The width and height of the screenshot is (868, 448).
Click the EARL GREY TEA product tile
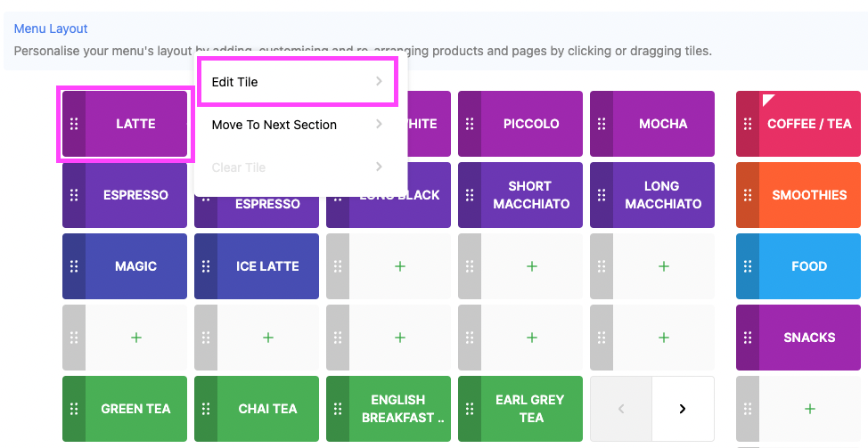click(520, 409)
